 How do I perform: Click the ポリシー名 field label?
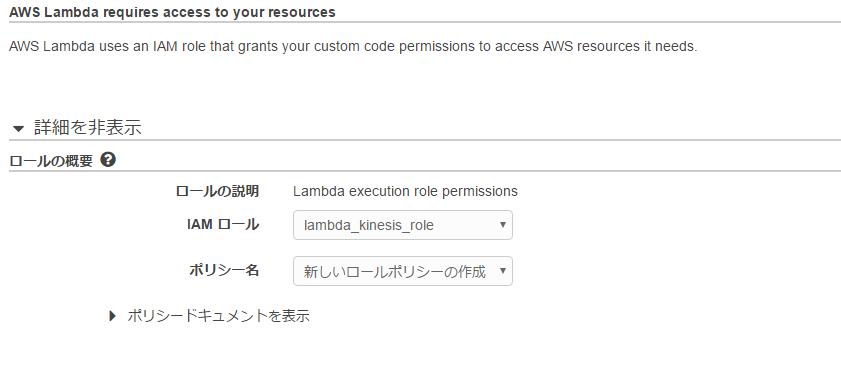224,270
